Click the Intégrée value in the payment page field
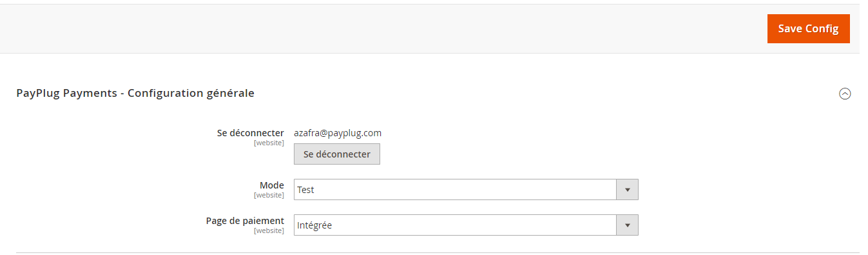This screenshot has height=255, width=868. (x=314, y=225)
